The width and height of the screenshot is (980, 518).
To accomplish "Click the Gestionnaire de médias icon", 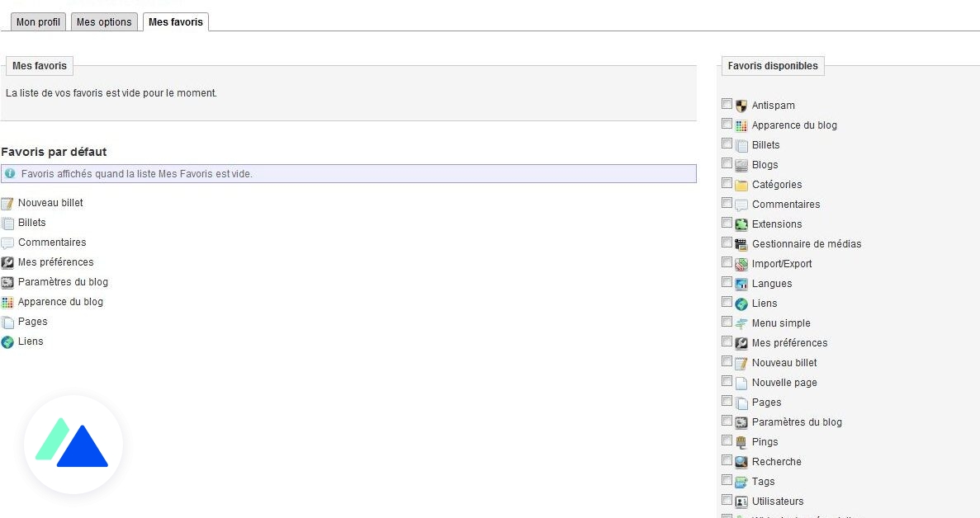I will [741, 243].
